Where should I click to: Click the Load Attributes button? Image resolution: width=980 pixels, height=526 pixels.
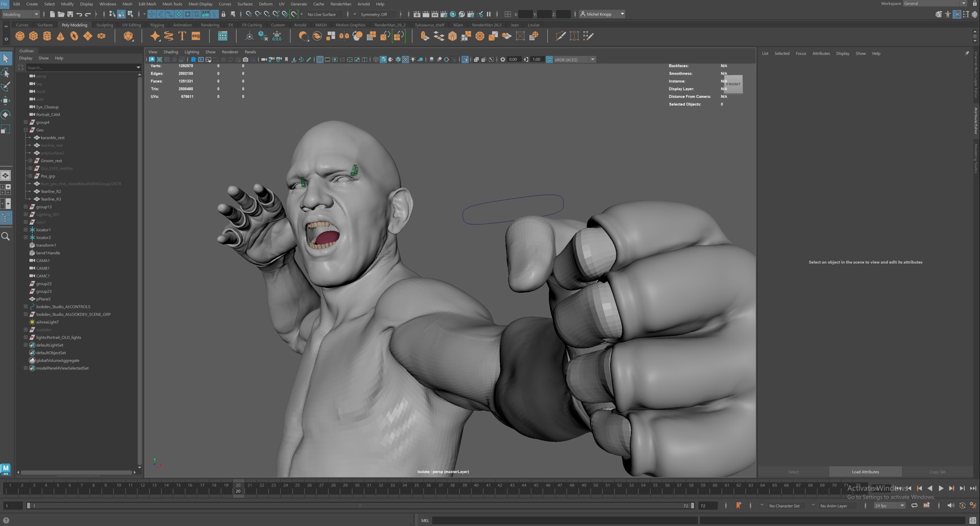point(865,472)
